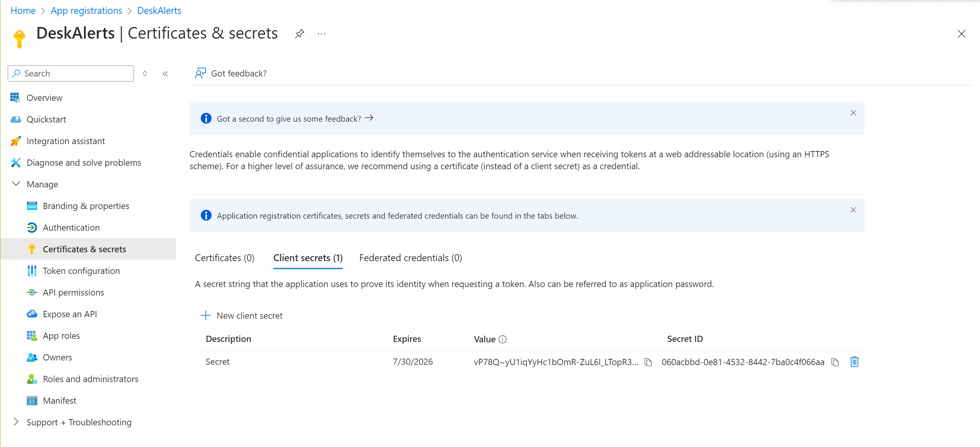Add a New client secret
980x447 pixels.
242,316
